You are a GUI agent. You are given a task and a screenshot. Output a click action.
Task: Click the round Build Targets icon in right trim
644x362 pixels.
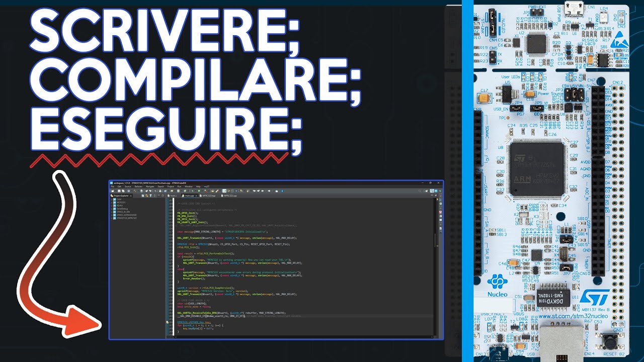(x=441, y=204)
